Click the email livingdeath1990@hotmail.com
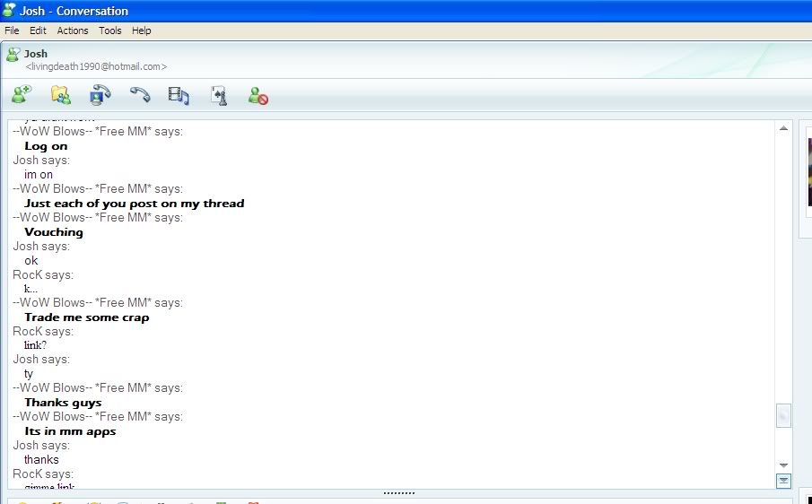This screenshot has height=504, width=812. [96, 66]
